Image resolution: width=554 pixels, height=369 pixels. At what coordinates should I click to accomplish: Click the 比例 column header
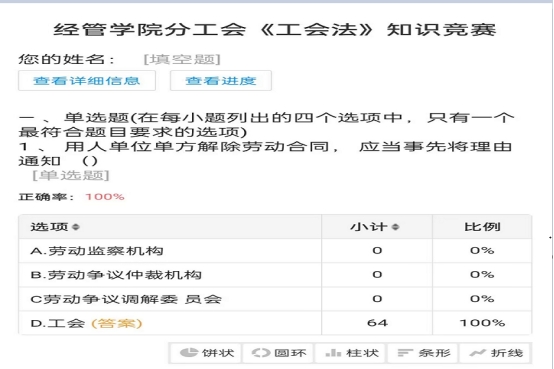[482, 227]
